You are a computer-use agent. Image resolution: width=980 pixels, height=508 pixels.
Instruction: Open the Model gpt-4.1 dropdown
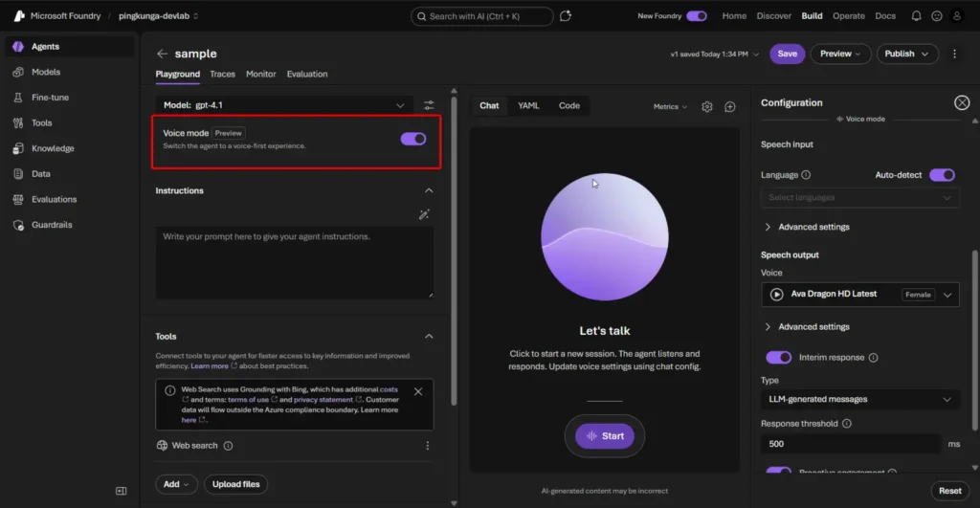click(x=284, y=105)
